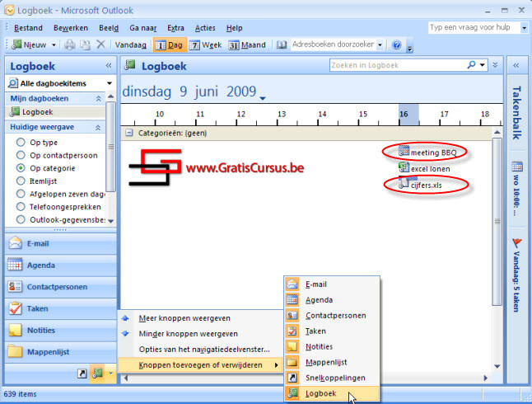Choose Minder knoppen weergeven
Viewport: 532px width, 404px height.
tap(200, 334)
